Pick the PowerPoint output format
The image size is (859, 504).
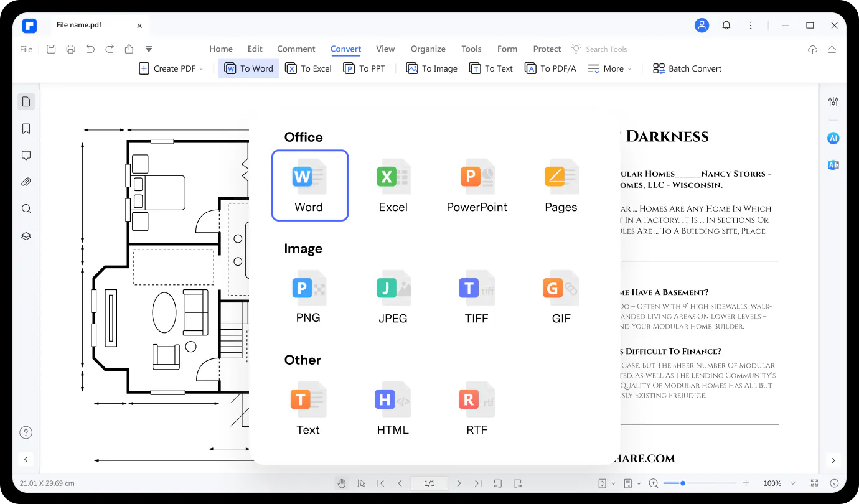(x=477, y=185)
